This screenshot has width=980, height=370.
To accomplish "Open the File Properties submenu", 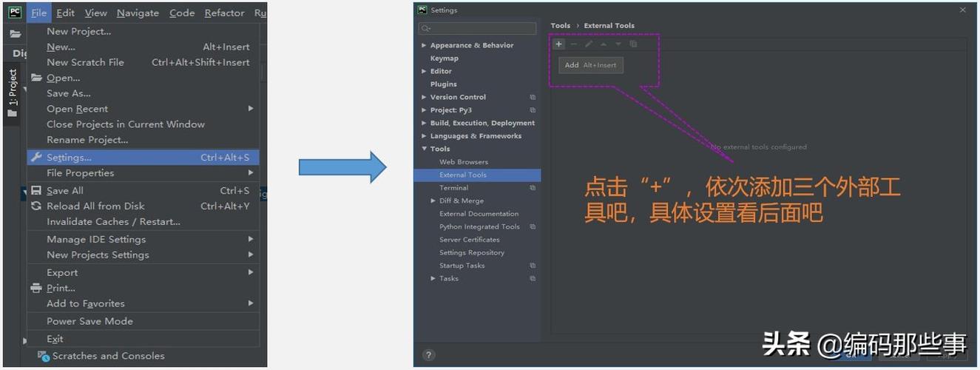I will click(143, 172).
